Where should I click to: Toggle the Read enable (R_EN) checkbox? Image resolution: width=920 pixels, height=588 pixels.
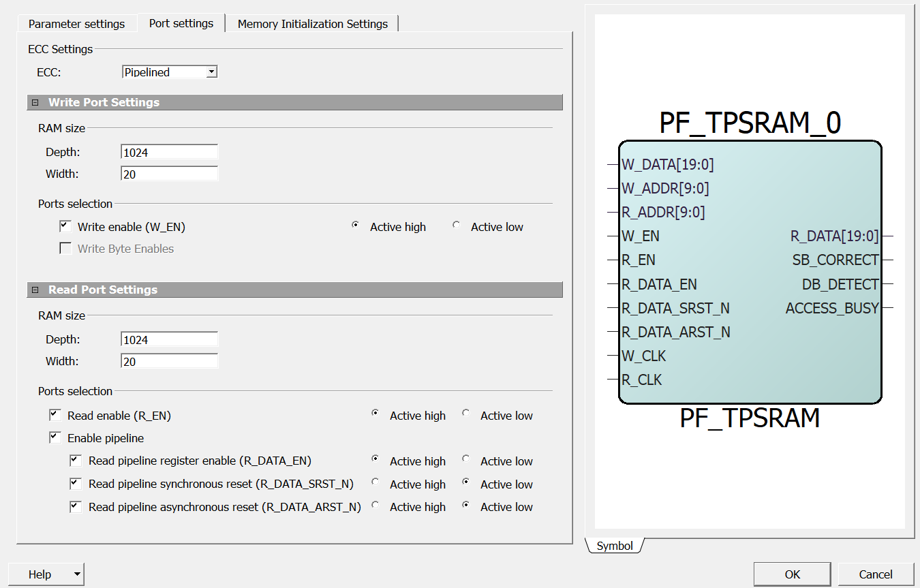click(55, 415)
